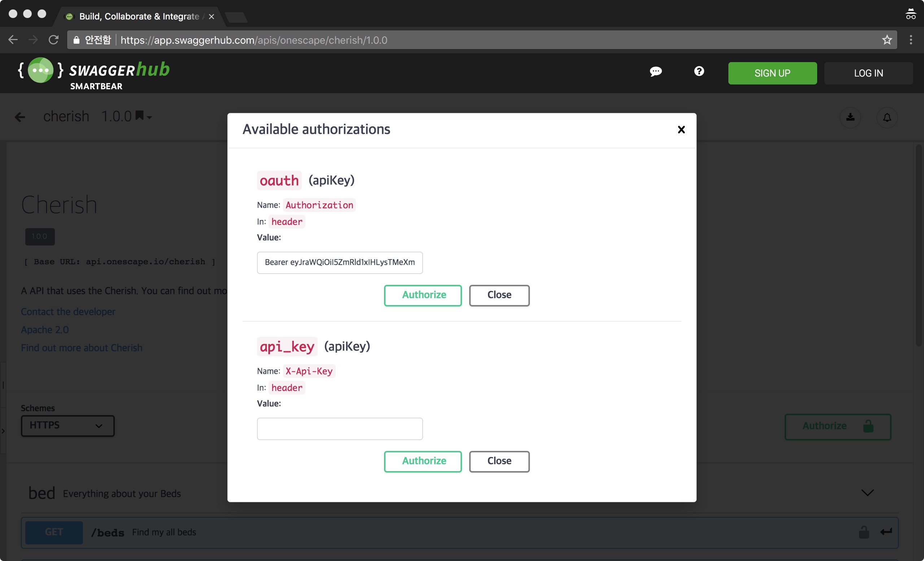
Task: Collapse the bed section chevron
Action: pyautogui.click(x=867, y=492)
